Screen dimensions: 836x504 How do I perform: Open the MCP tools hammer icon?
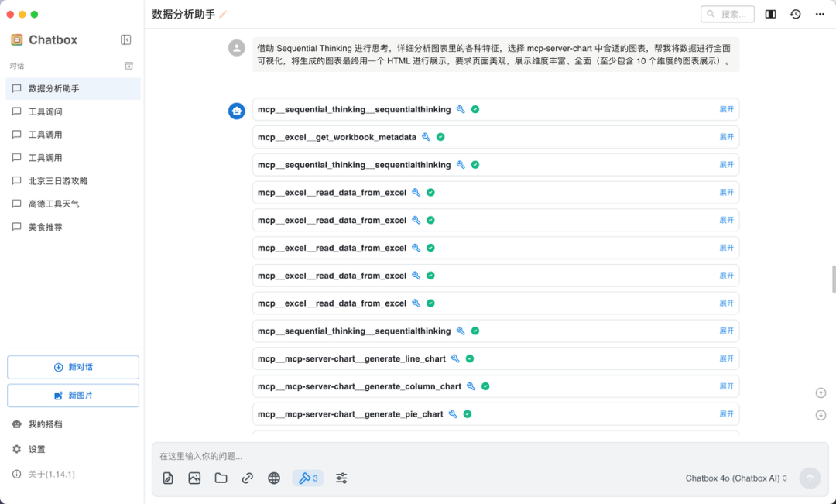coord(308,478)
